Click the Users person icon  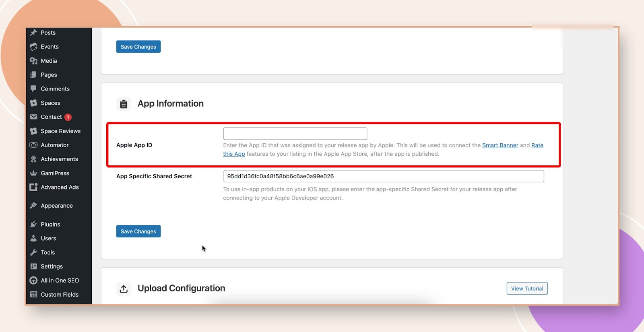point(33,238)
